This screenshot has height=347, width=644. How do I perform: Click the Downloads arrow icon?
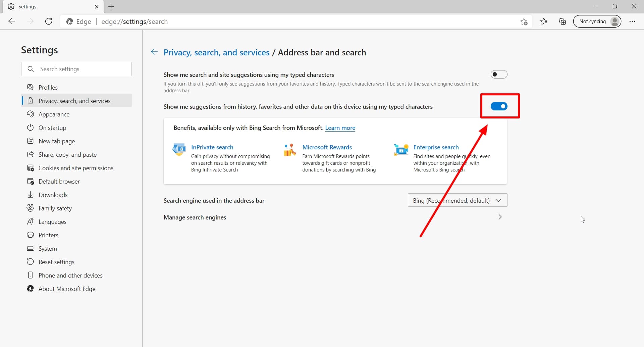pos(31,195)
